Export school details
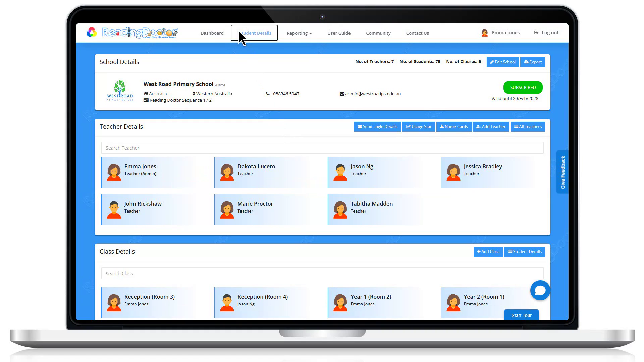 point(533,62)
